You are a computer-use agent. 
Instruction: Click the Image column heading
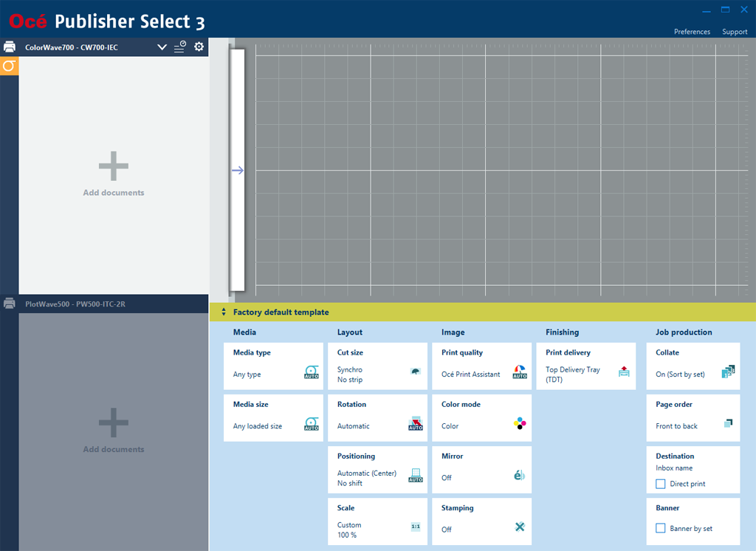point(453,332)
